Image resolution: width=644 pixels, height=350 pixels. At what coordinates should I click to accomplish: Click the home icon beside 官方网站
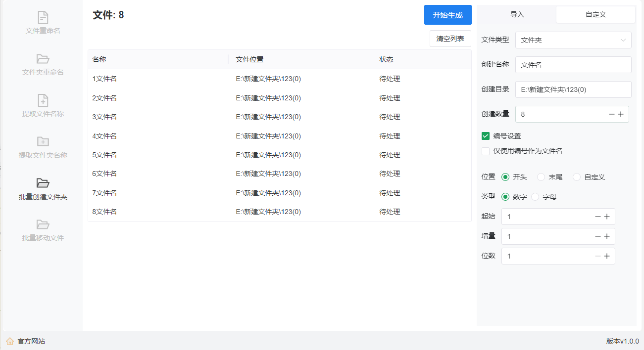(10, 341)
